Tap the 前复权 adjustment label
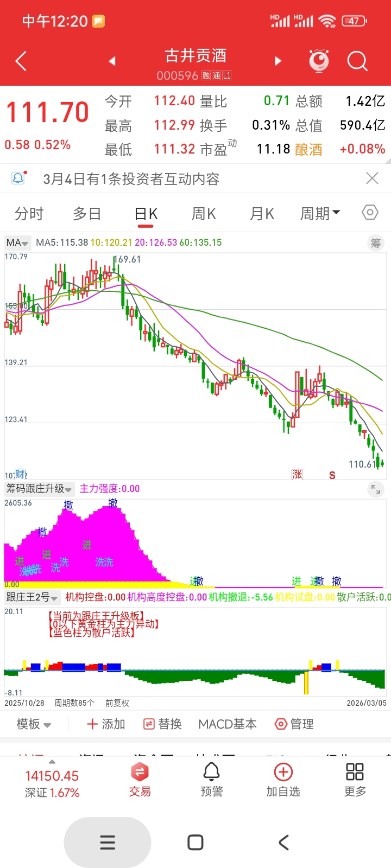The width and height of the screenshot is (391, 868). click(117, 703)
